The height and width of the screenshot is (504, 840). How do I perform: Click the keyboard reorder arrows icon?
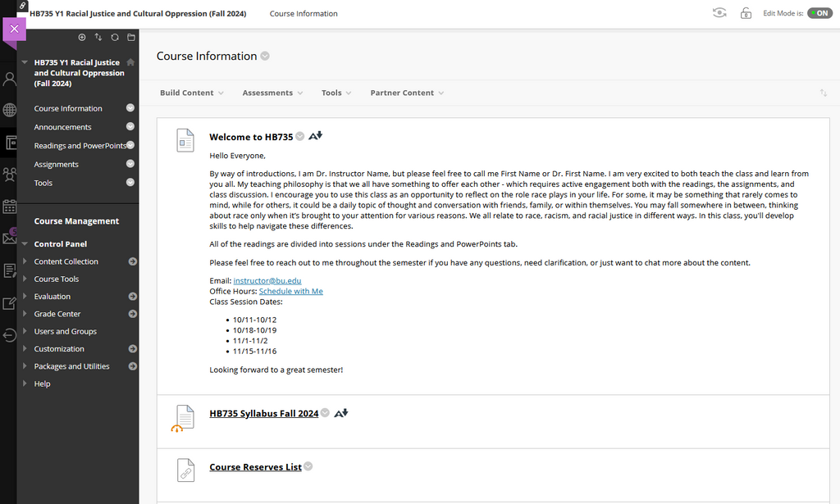tap(98, 37)
